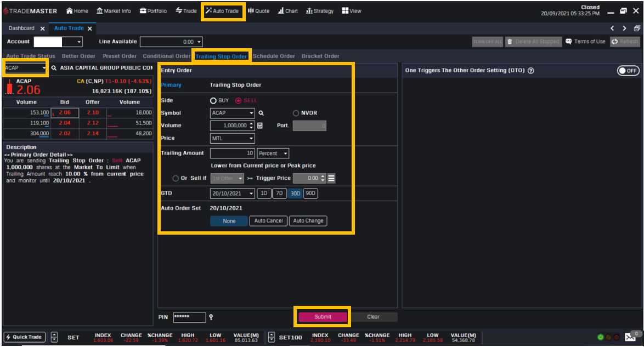This screenshot has height=347, width=644.
Task: Choose the 90D GTD duration
Action: tap(310, 194)
